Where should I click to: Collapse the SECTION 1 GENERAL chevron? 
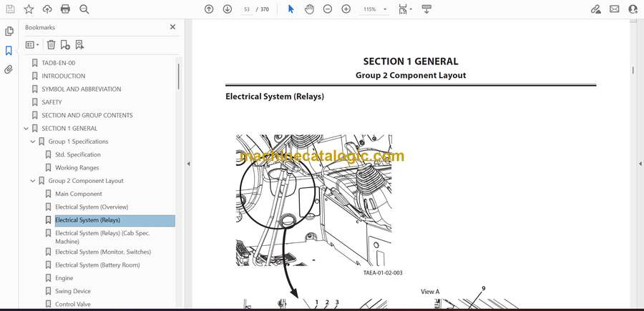[26, 129]
